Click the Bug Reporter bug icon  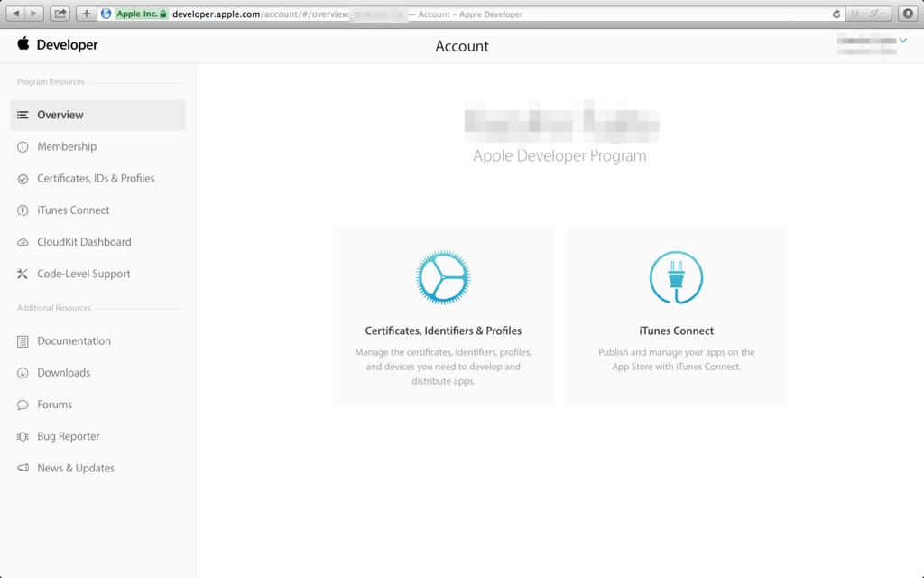23,437
